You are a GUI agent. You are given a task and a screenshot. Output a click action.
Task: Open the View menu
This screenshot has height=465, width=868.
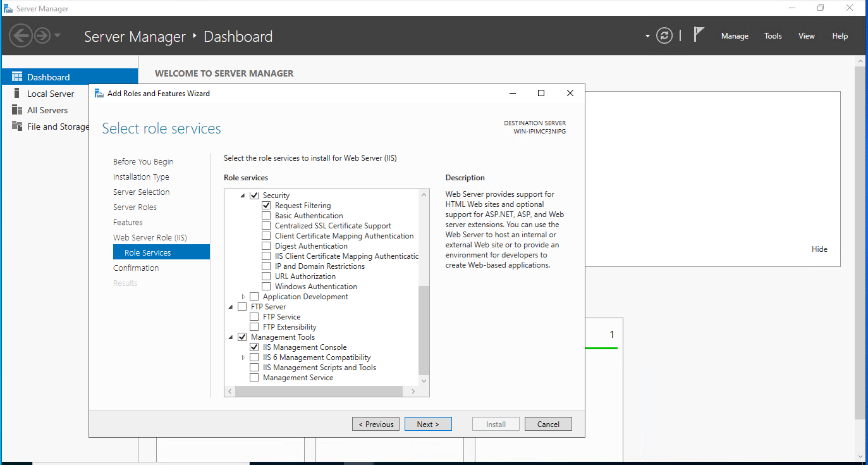[807, 36]
